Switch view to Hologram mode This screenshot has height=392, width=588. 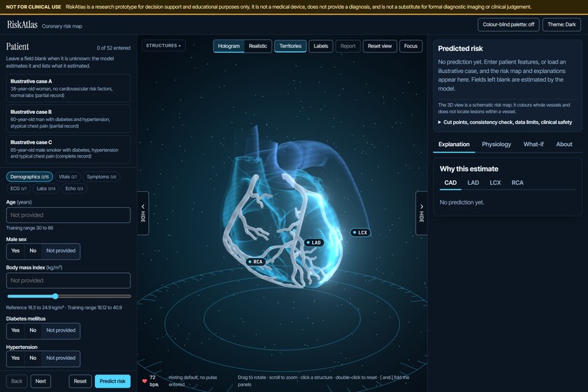[229, 46]
